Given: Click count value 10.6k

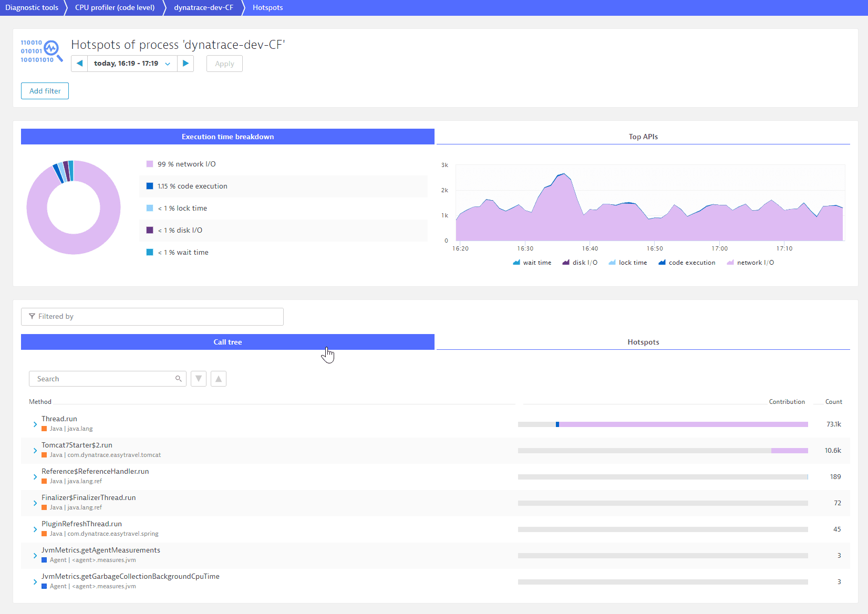Looking at the screenshot, I should (x=833, y=451).
